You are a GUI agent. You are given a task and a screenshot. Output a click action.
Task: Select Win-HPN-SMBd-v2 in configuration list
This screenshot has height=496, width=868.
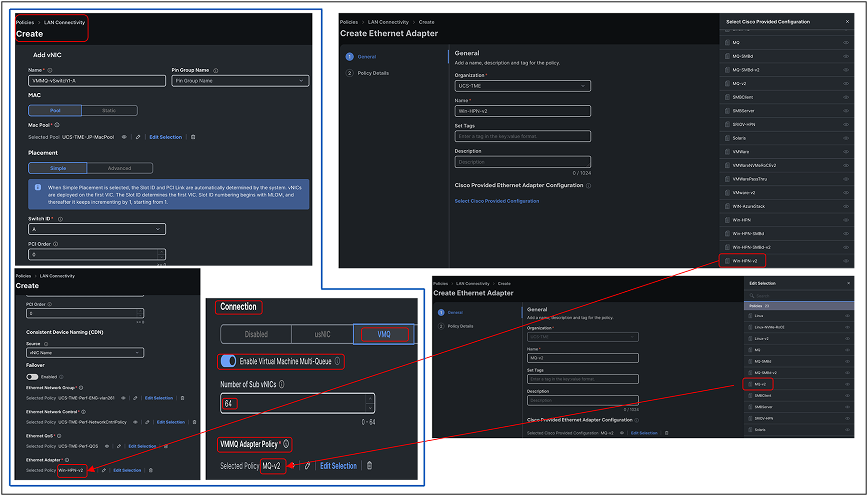[786, 248]
